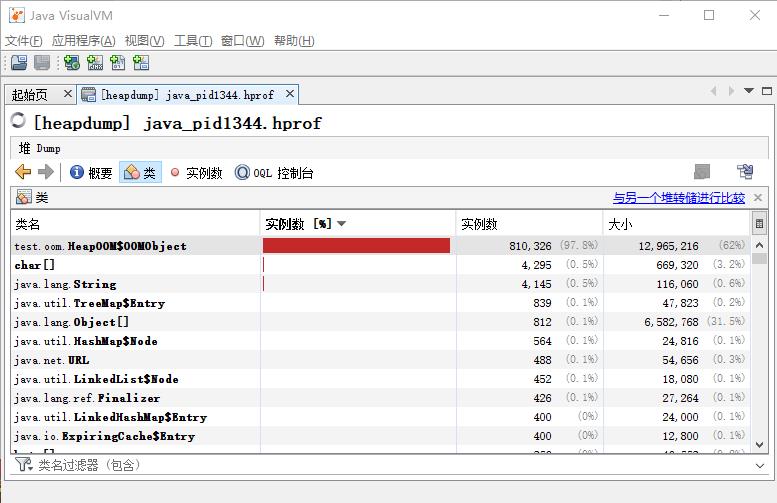Open the 工具(T) menu

tap(193, 41)
